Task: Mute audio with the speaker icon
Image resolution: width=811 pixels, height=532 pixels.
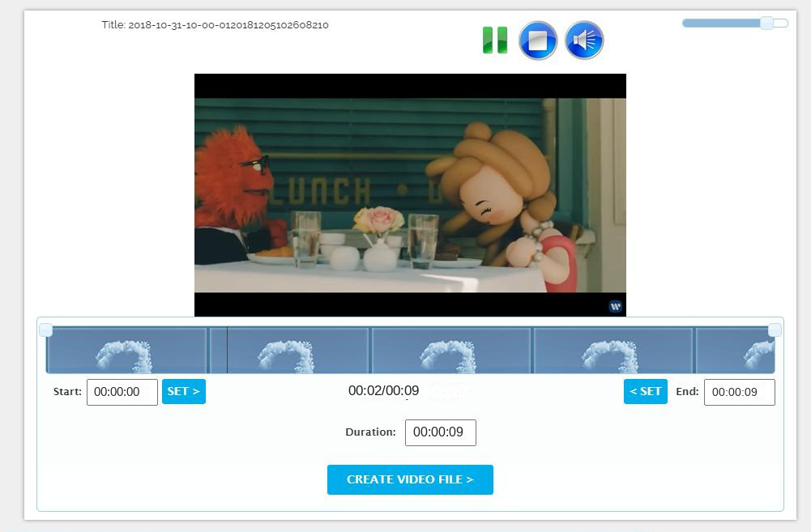Action: click(584, 40)
